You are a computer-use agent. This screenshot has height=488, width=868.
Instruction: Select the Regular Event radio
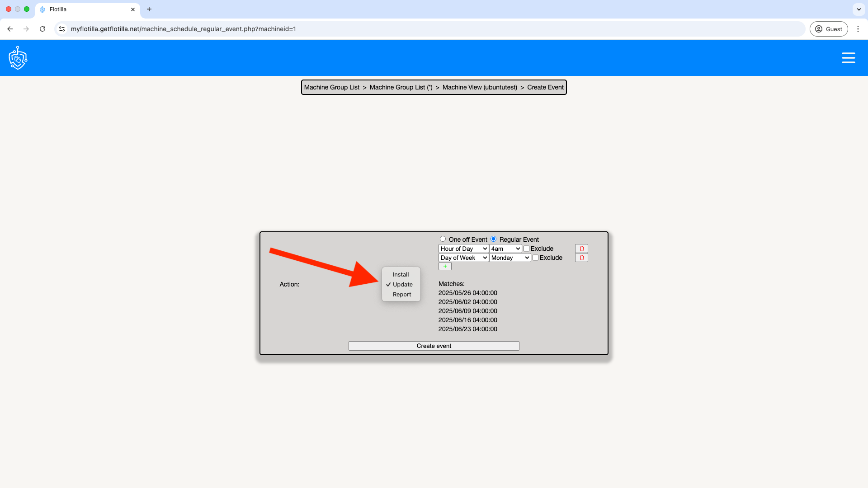[x=493, y=239]
